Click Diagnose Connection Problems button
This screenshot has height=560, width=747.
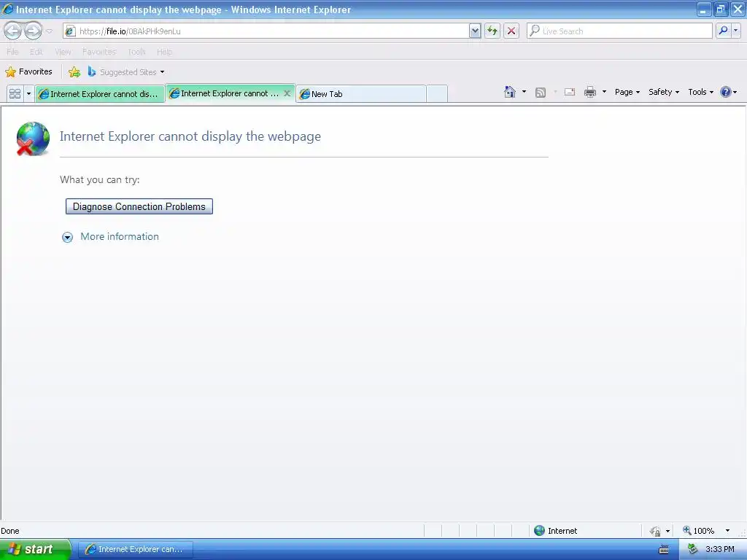coord(139,206)
